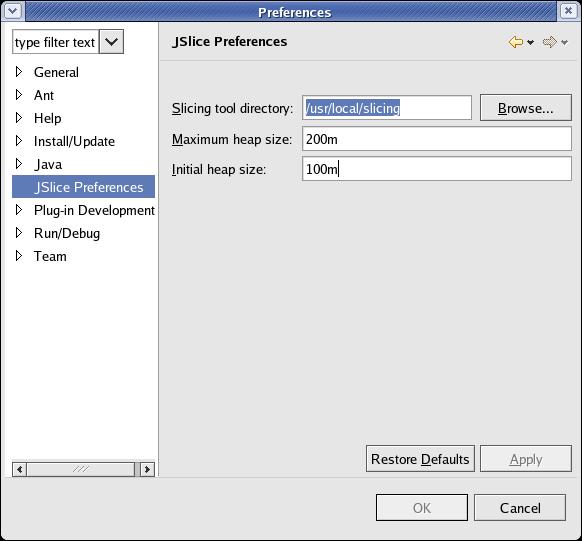The image size is (582, 541).
Task: Click Browse for slicing tool directory
Action: click(526, 108)
